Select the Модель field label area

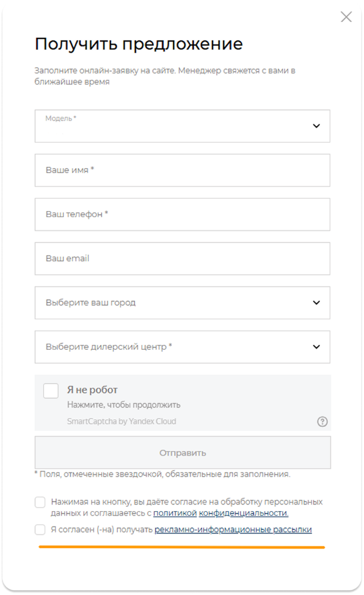click(60, 119)
